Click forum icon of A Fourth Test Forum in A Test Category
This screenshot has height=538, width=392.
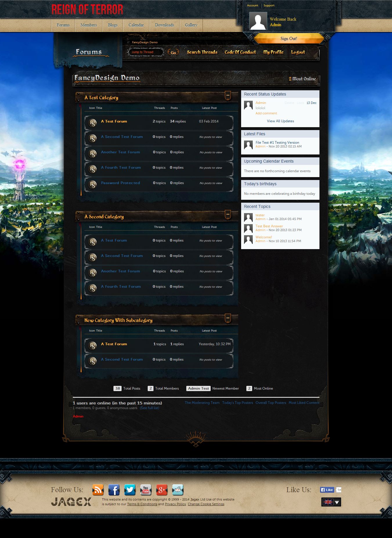[x=93, y=169]
